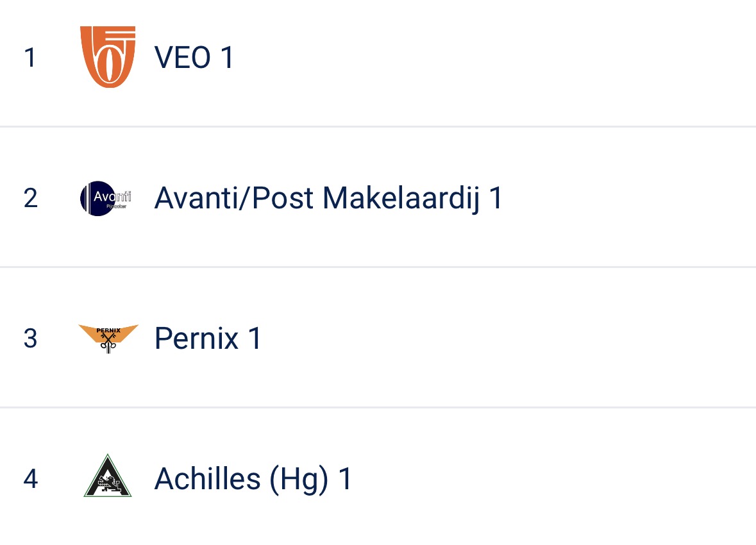The image size is (756, 545).
Task: Click the trailing "1" after Achilles (Hg)
Action: tap(345, 479)
